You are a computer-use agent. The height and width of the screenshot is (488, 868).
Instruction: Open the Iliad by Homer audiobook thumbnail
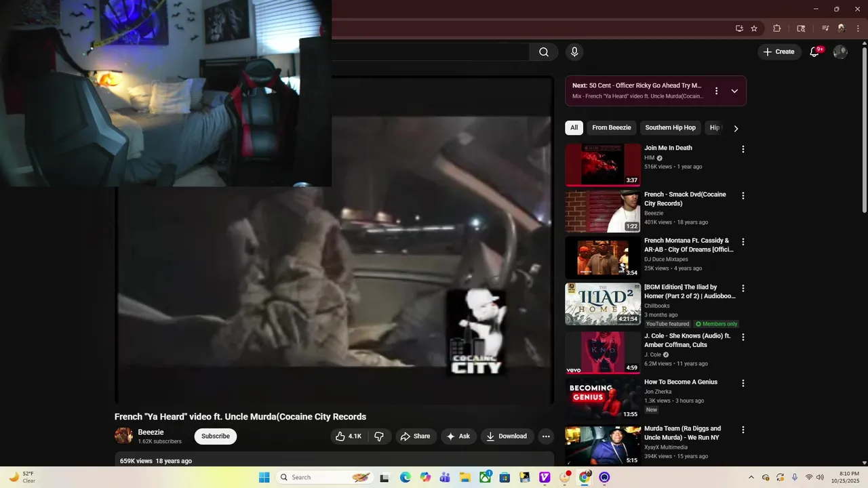pyautogui.click(x=603, y=304)
